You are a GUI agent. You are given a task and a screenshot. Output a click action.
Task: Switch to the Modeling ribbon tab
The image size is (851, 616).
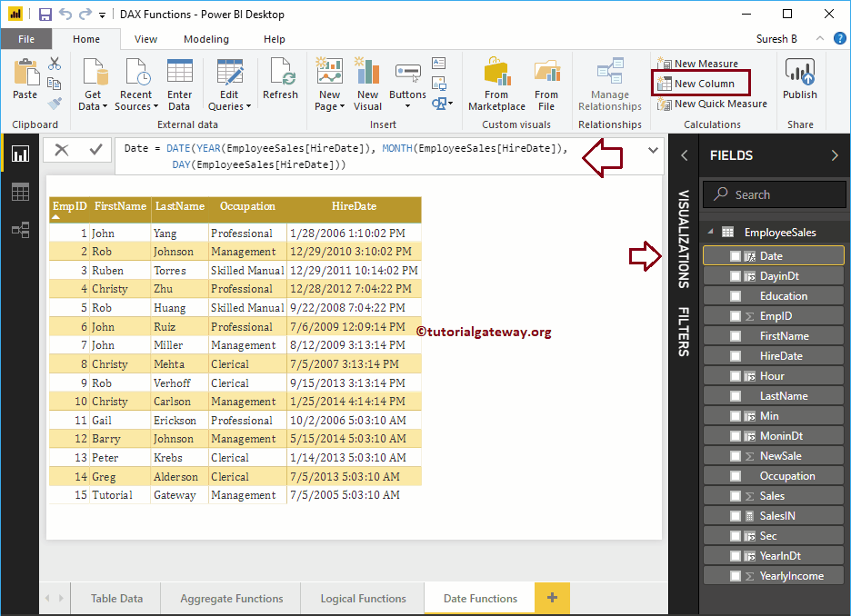click(x=205, y=39)
